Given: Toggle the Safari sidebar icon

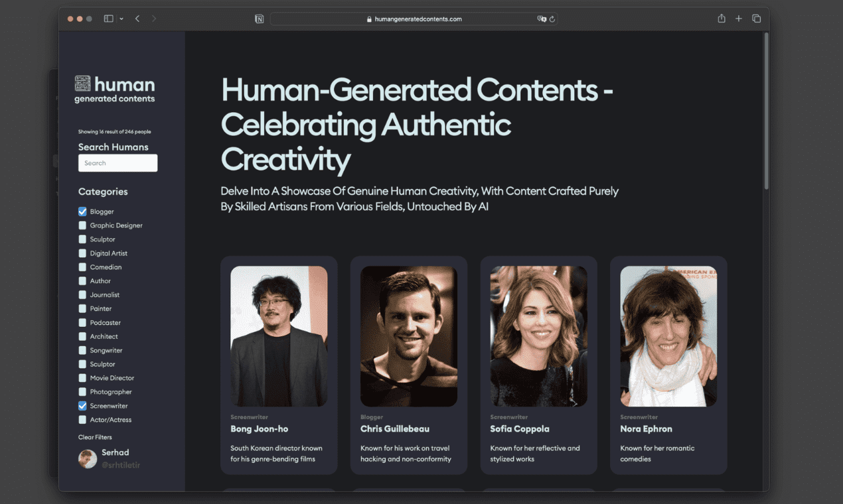Looking at the screenshot, I should pyautogui.click(x=109, y=19).
